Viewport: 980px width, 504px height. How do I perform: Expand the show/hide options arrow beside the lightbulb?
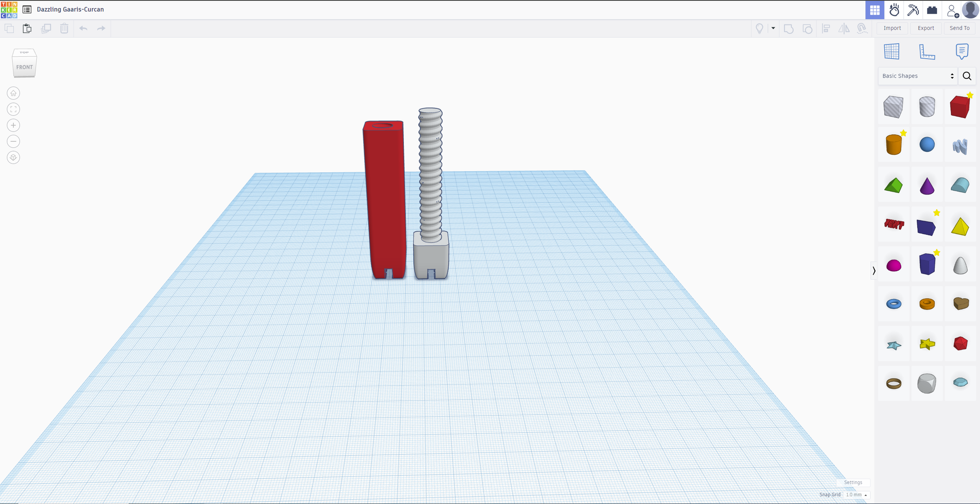coord(772,28)
